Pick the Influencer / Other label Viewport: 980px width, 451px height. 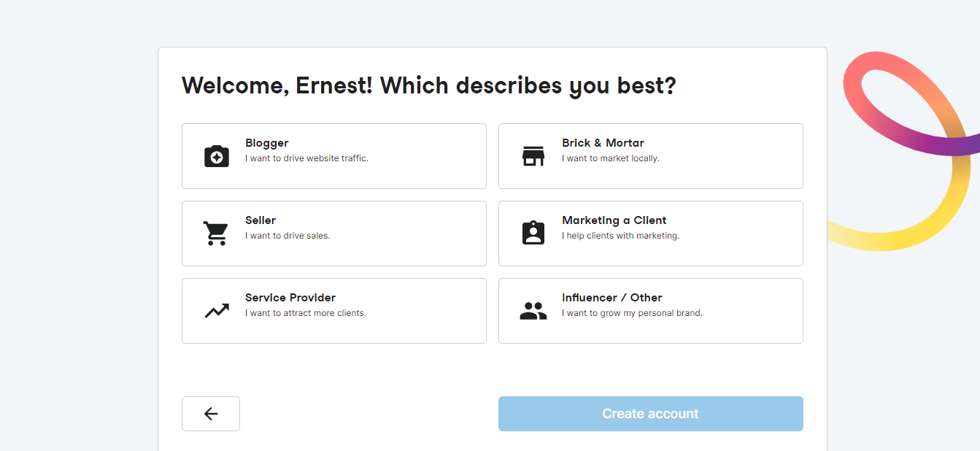pos(611,298)
